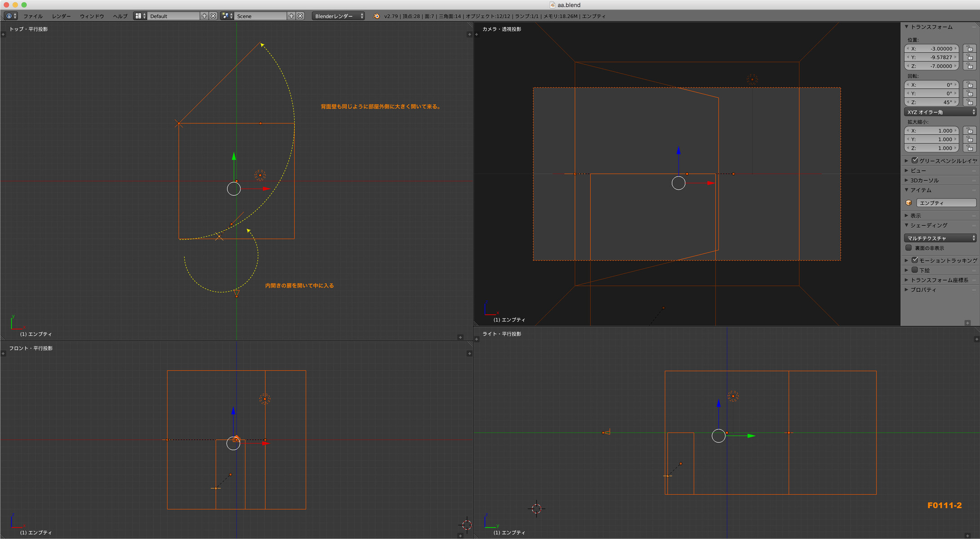
Task: Lock the X location value
Action: [x=970, y=49]
